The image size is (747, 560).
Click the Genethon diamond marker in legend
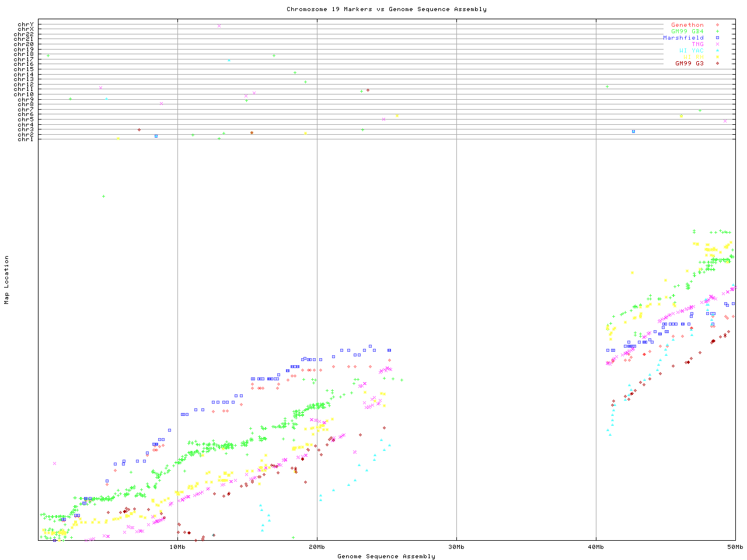(x=717, y=25)
